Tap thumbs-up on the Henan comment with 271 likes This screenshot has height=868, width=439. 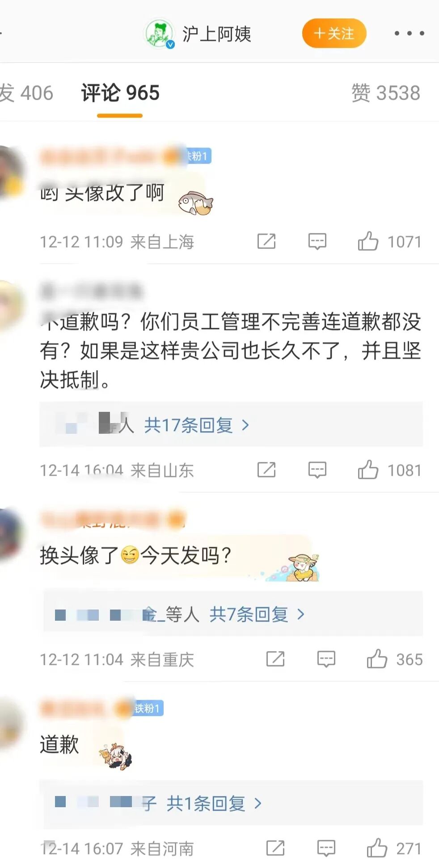point(377,848)
